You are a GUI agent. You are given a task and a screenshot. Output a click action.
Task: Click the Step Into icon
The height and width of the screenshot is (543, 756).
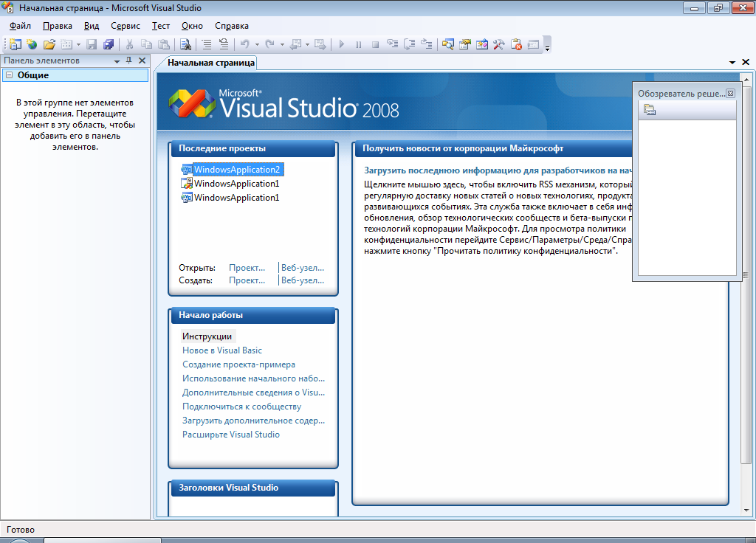tap(393, 44)
